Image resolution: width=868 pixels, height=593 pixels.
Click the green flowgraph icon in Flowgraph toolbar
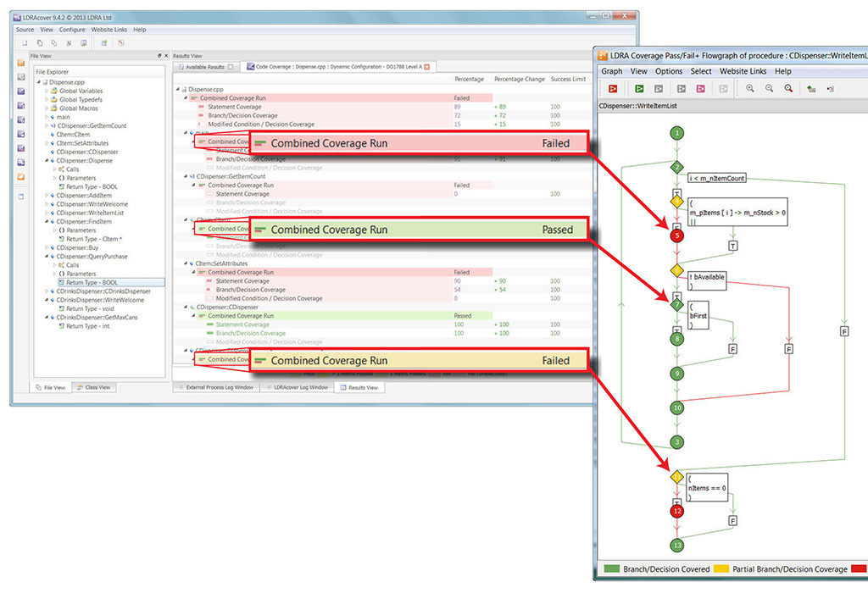[x=639, y=88]
